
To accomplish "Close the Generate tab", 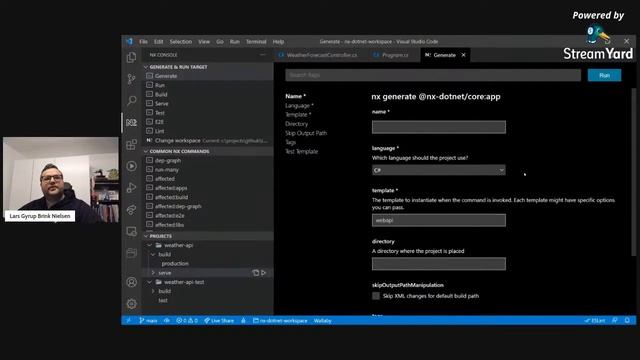I will (x=464, y=55).
